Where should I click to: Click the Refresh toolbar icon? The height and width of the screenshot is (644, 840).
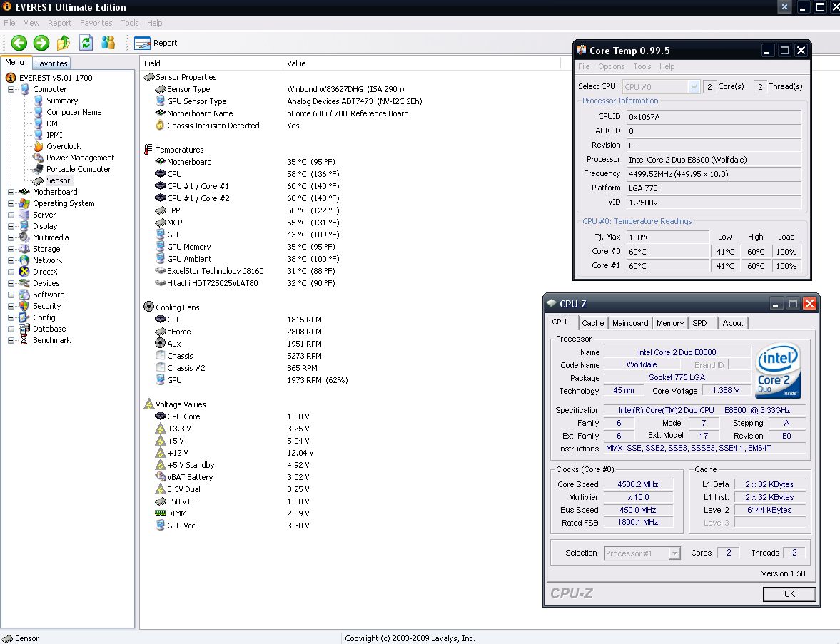[86, 43]
